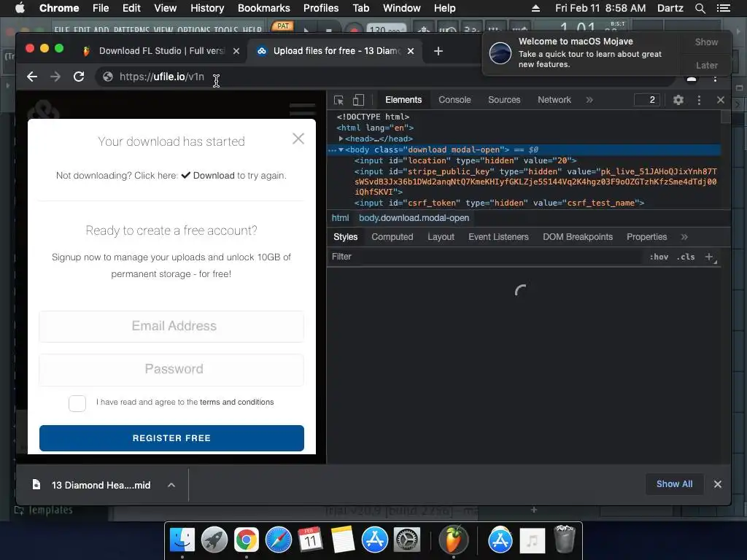Click Chrome's forward navigation arrow
Image resolution: width=747 pixels, height=560 pixels.
[x=55, y=77]
